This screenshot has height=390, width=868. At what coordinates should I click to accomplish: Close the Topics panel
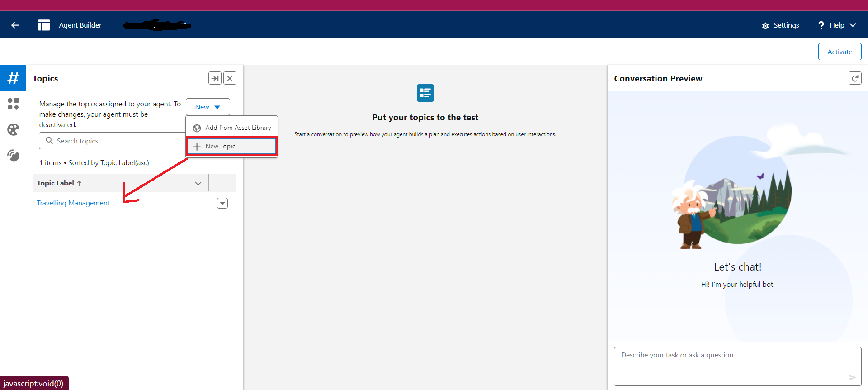(x=230, y=78)
